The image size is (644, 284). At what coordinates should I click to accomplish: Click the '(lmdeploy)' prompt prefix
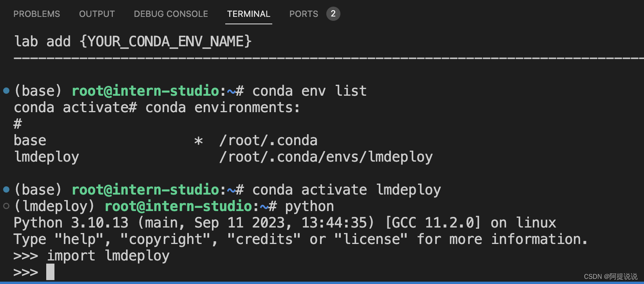pos(55,206)
